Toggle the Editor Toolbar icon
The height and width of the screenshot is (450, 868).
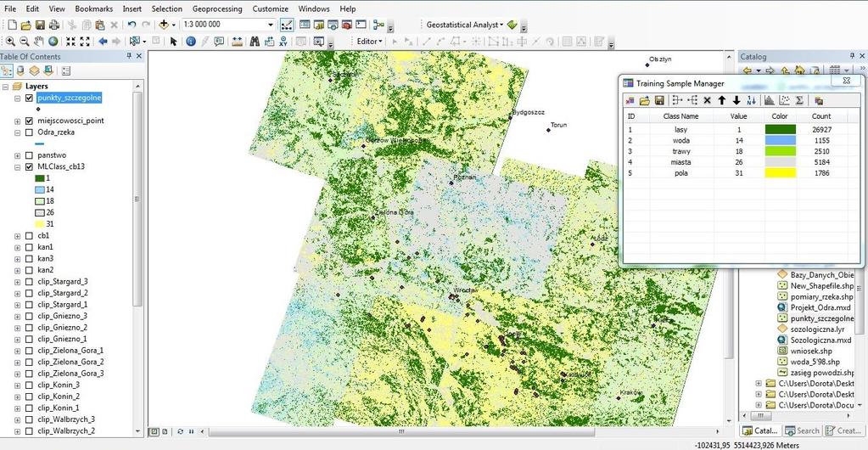pyautogui.click(x=287, y=25)
